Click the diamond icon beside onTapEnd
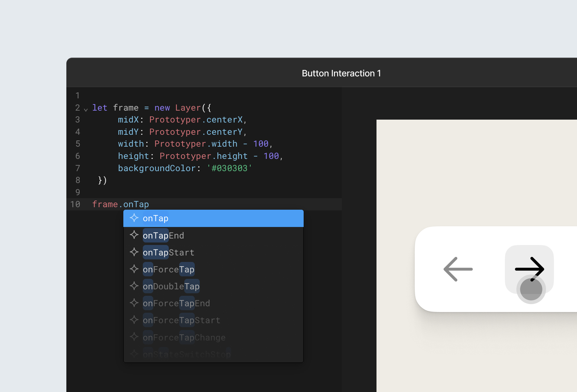Image resolution: width=577 pixels, height=392 pixels. point(134,235)
